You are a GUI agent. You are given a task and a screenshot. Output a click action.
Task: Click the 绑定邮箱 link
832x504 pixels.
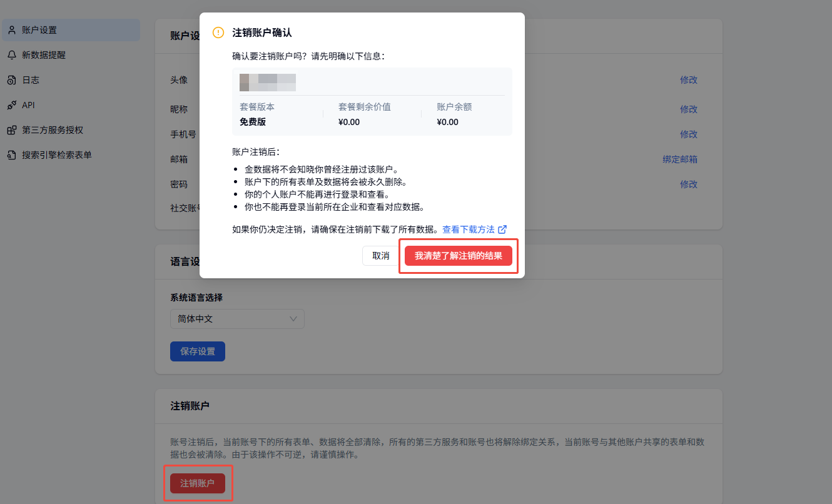click(679, 159)
